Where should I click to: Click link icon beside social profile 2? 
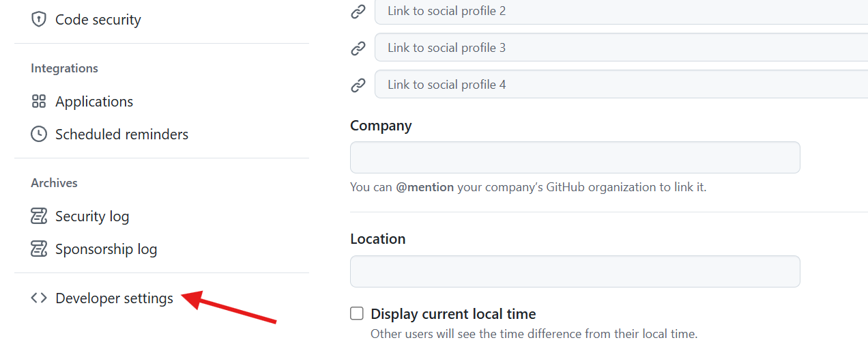358,12
